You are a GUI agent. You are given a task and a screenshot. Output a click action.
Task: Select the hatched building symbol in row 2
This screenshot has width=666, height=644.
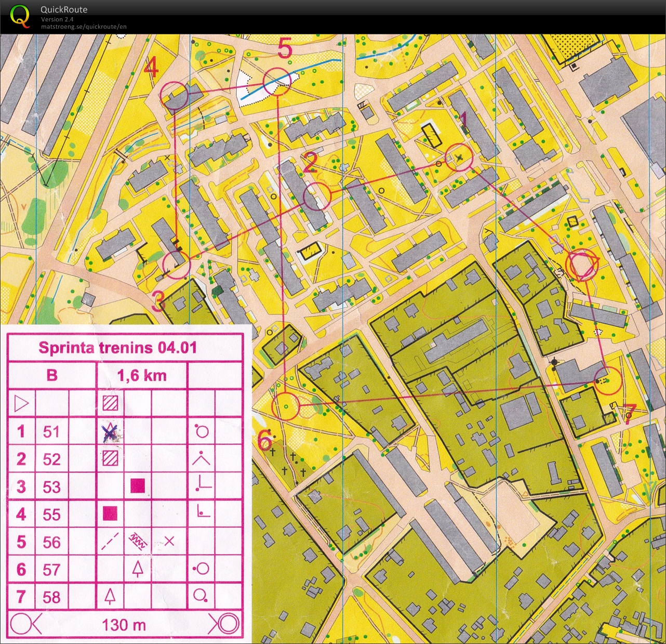pos(109,459)
